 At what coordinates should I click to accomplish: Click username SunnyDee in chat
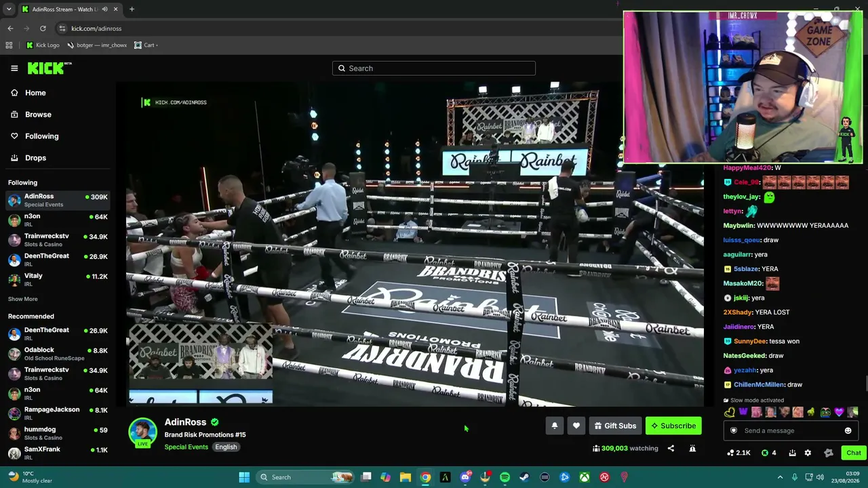[x=750, y=341]
